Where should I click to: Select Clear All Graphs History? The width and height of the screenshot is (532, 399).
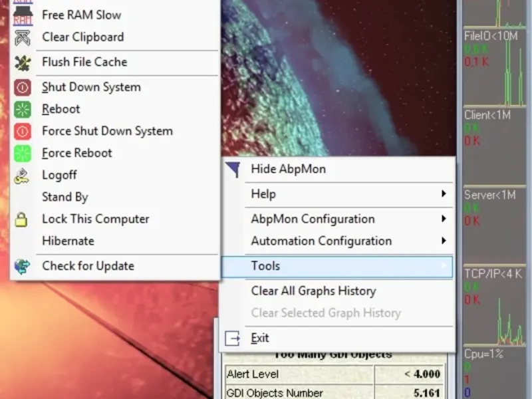pyautogui.click(x=337, y=291)
